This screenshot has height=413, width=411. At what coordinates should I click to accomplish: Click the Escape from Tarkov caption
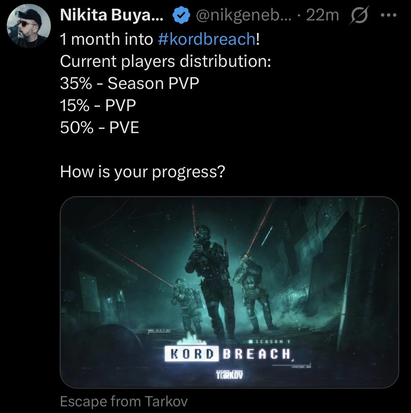pos(124,401)
